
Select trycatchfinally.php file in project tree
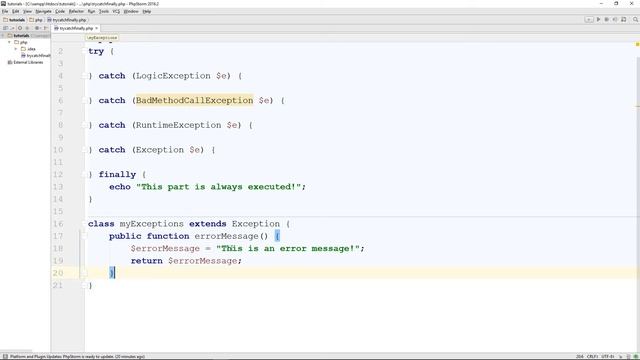36,55
